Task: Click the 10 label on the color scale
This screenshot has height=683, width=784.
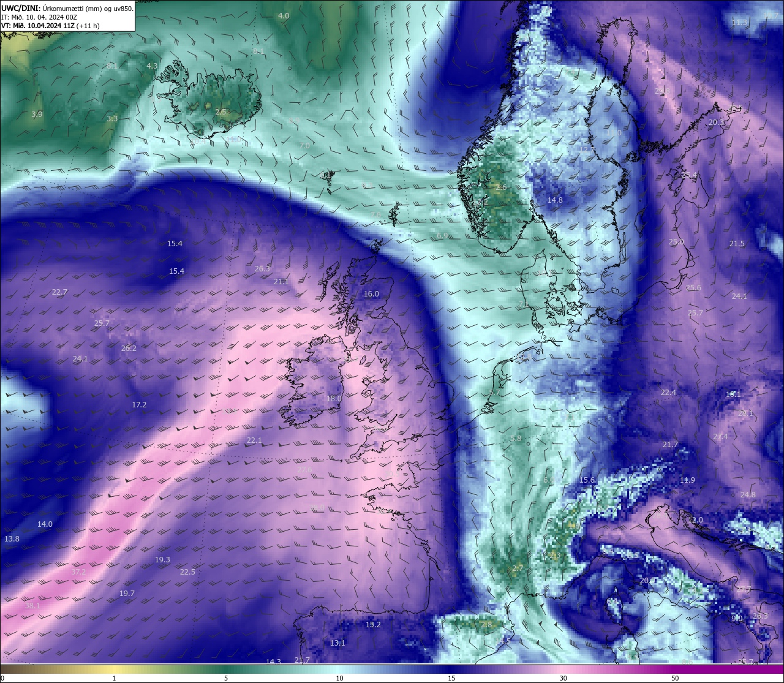Action: point(339,678)
